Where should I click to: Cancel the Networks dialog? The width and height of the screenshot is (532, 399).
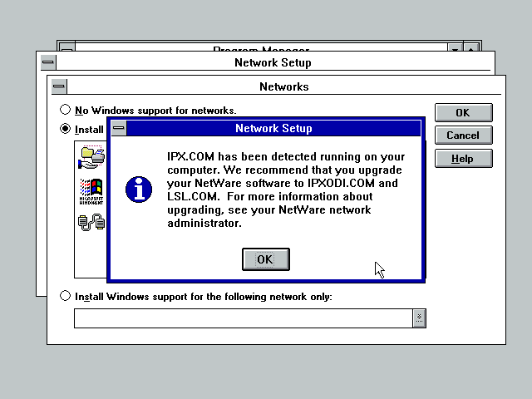(x=463, y=135)
